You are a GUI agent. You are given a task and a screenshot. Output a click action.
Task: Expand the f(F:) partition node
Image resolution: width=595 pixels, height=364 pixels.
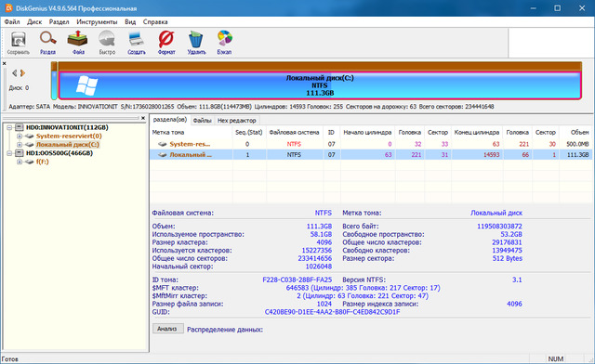click(19, 162)
